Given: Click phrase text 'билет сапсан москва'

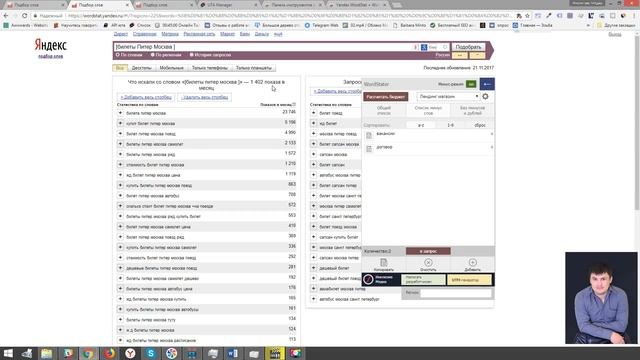Looking at the screenshot, I should (x=339, y=144).
